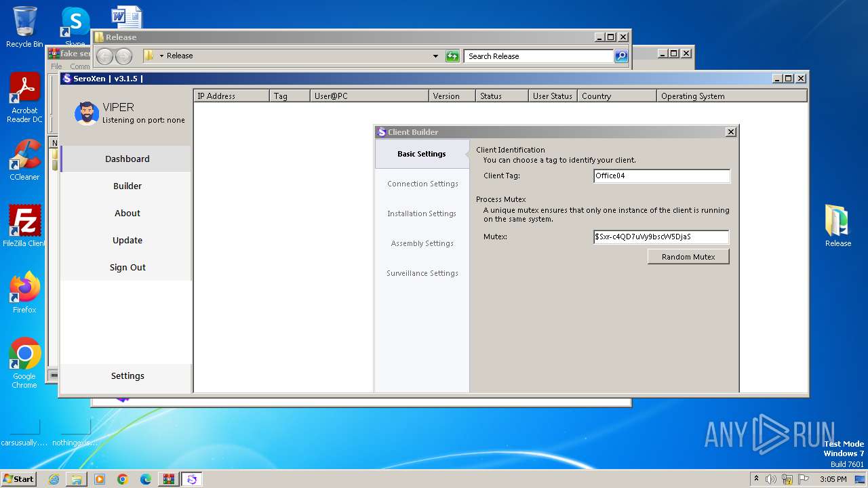Select the nothingexis desktop file
Viewport: 868px width, 488px height.
pos(75,432)
